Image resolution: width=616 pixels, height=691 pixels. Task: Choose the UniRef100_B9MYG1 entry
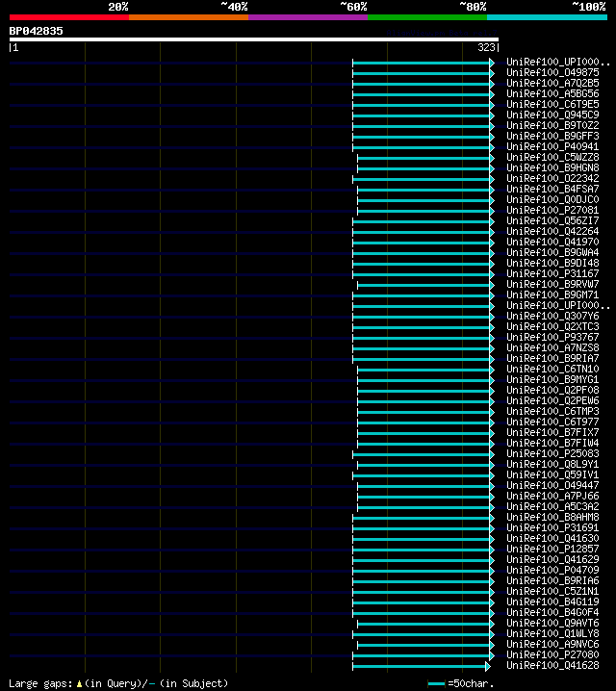[552, 379]
